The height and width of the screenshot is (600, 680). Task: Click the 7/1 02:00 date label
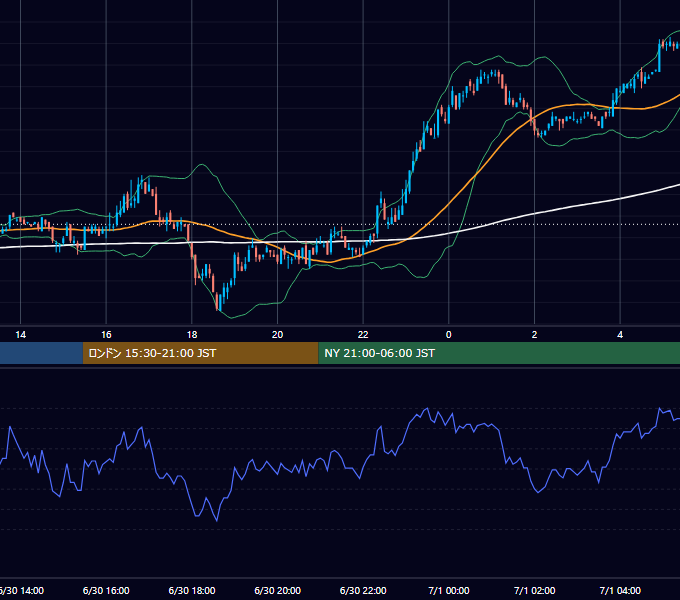click(534, 591)
